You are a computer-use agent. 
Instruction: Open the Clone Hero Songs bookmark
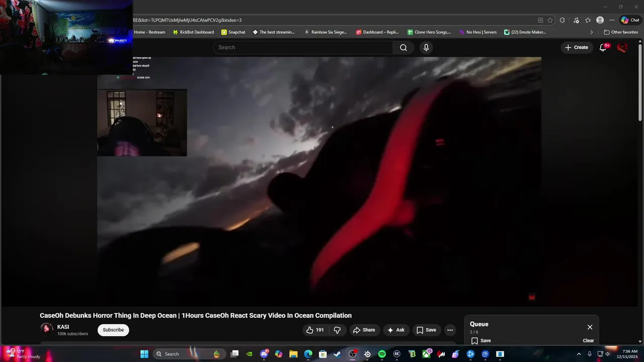point(429,32)
